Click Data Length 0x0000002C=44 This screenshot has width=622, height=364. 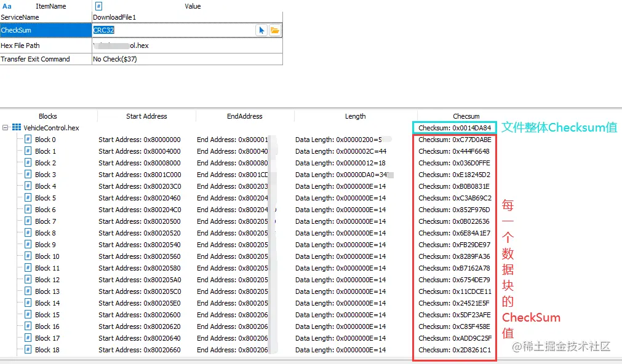(341, 151)
